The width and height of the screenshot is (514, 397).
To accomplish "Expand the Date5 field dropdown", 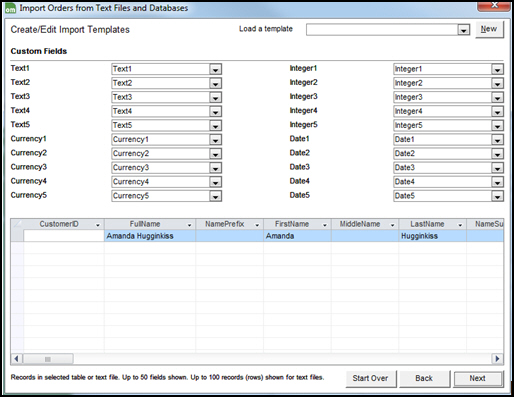I will click(x=497, y=196).
